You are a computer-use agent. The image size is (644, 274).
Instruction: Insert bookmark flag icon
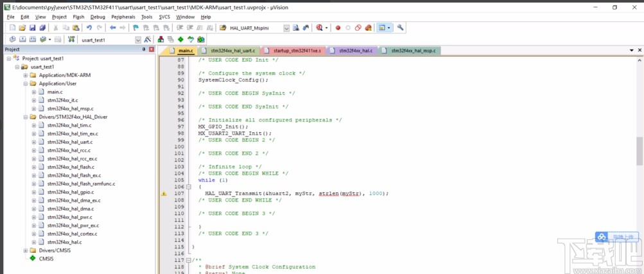(136, 28)
